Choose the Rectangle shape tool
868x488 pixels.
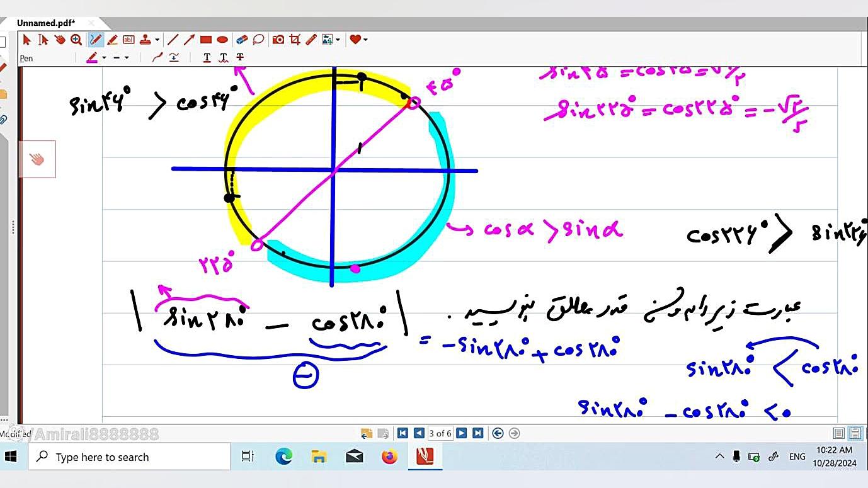click(205, 40)
